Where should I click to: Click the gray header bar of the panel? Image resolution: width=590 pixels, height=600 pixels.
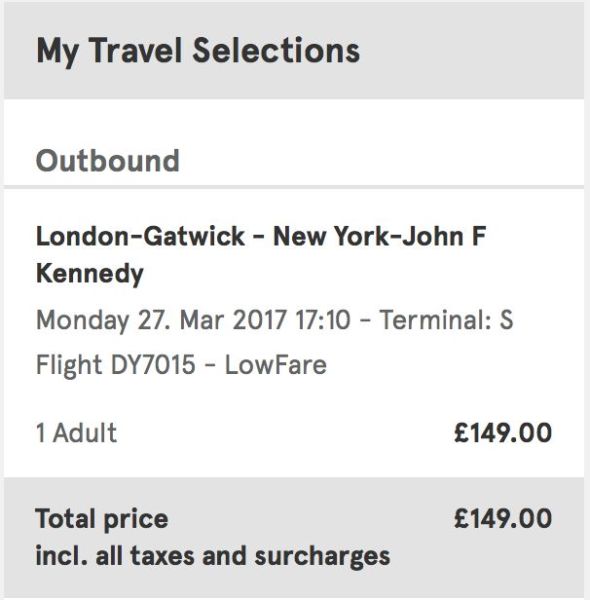(294, 51)
